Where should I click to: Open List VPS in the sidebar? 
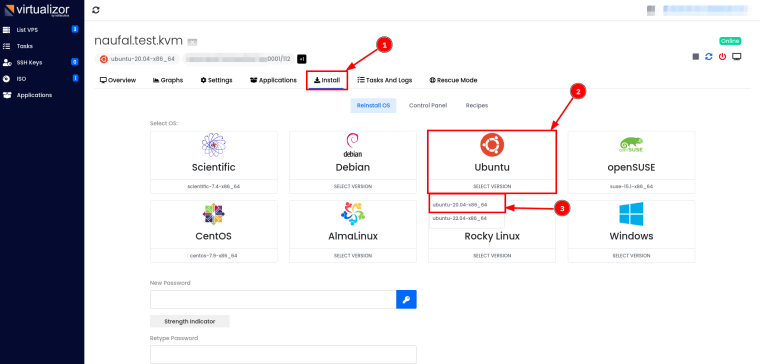point(27,30)
